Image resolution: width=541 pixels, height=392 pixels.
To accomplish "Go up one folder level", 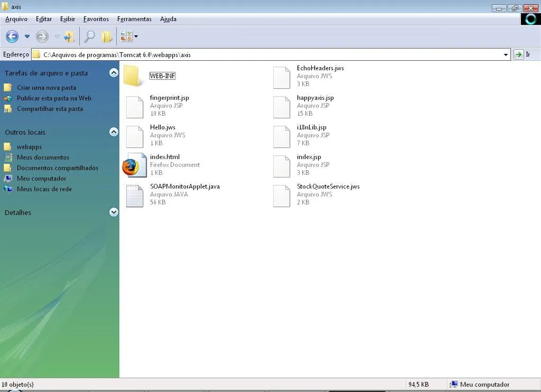I will click(69, 36).
